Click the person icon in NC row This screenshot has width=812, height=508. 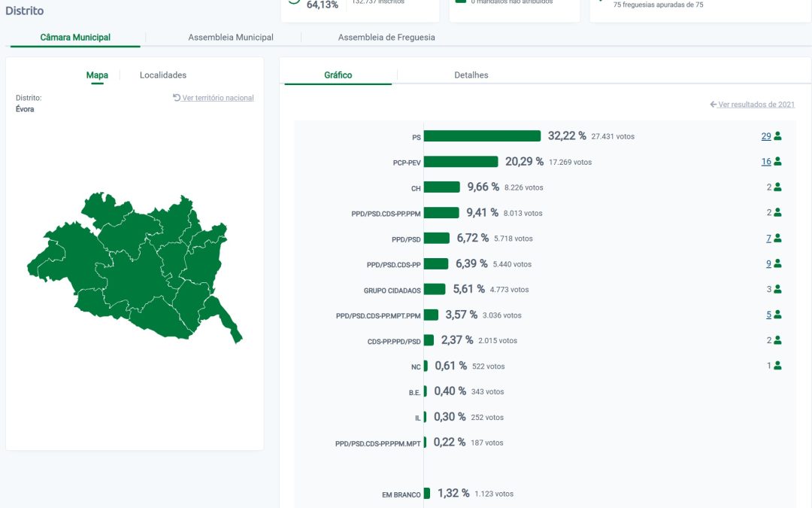777,366
